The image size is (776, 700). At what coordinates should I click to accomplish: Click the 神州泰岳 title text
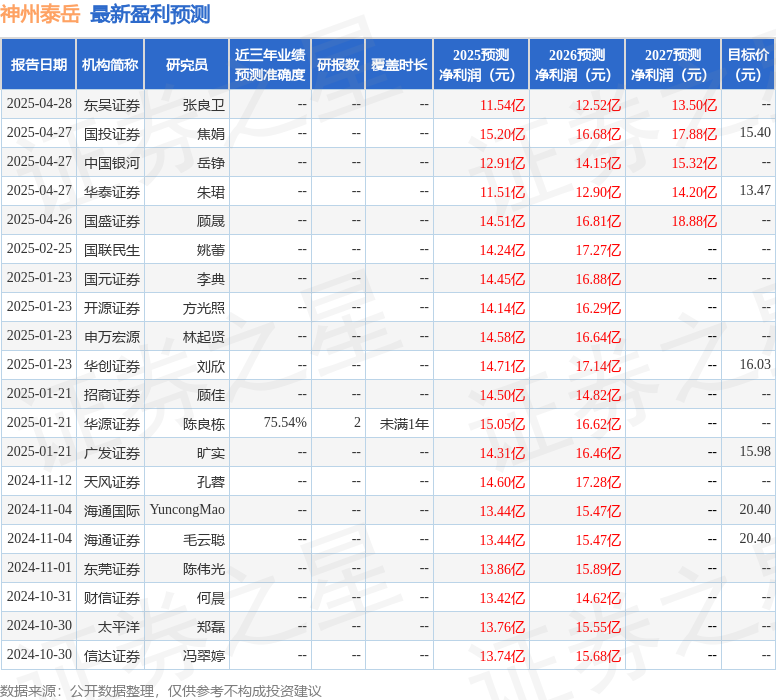pos(40,13)
